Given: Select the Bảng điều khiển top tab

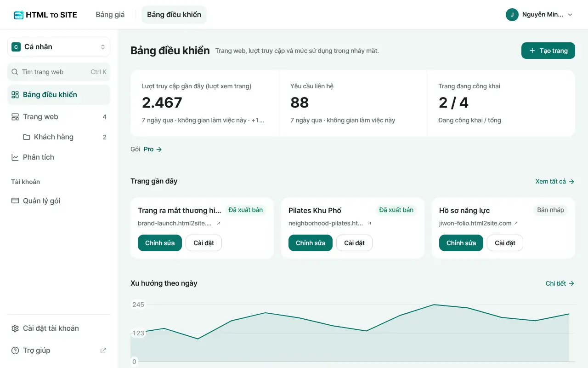Looking at the screenshot, I should 174,15.
